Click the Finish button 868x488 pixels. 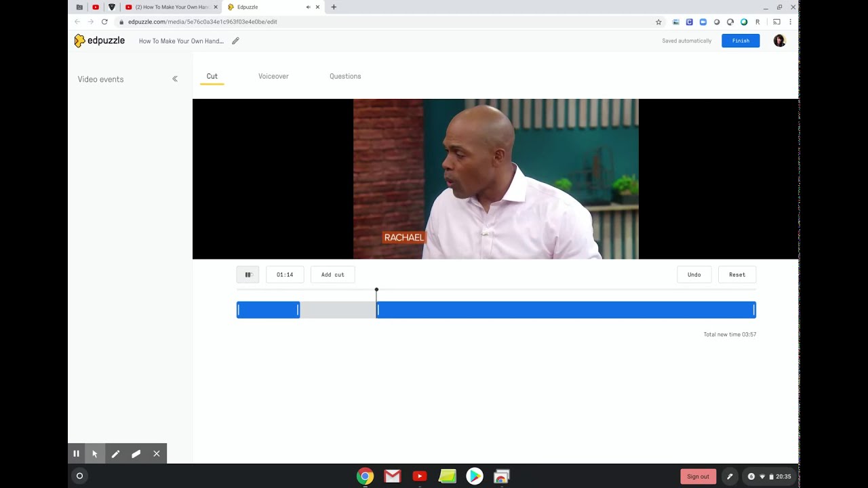pyautogui.click(x=741, y=41)
